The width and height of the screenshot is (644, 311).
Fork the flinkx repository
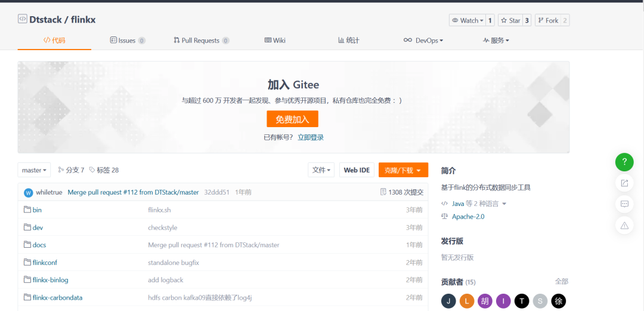(548, 20)
